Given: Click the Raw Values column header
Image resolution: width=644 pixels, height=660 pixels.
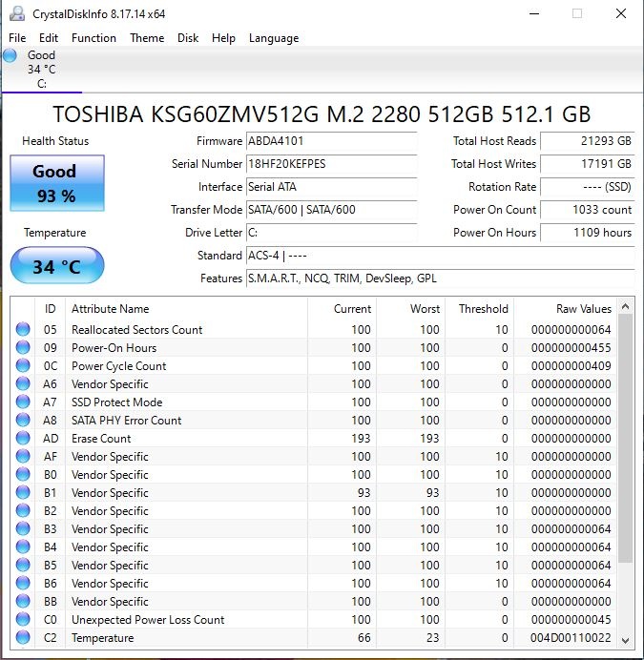Looking at the screenshot, I should pos(565,308).
